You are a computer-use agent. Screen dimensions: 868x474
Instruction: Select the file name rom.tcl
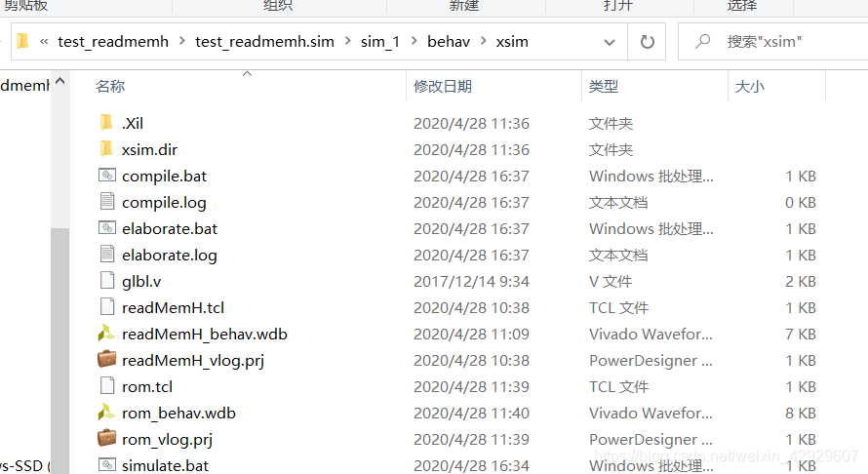pos(146,386)
